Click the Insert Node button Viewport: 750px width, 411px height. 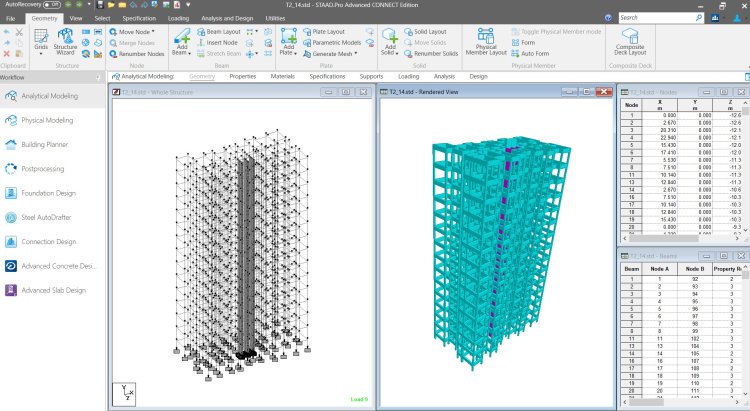pos(220,43)
